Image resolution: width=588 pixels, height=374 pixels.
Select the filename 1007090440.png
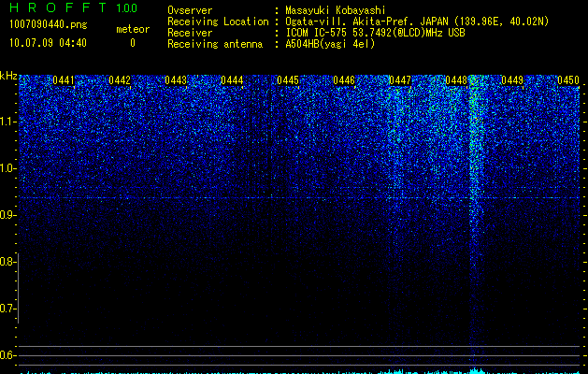pyautogui.click(x=49, y=24)
